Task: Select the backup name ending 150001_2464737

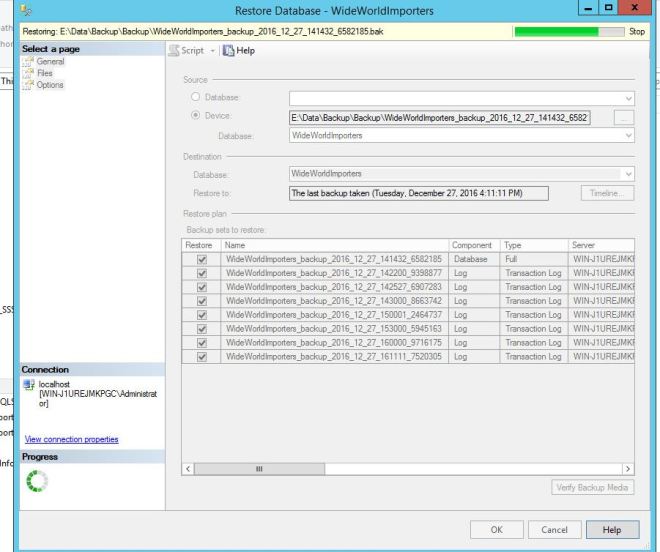Action: point(334,315)
